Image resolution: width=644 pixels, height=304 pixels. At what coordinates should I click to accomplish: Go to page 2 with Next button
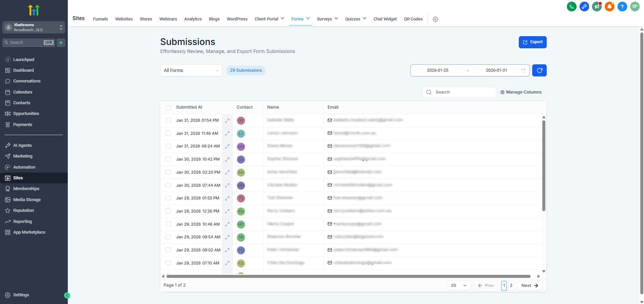pos(529,285)
